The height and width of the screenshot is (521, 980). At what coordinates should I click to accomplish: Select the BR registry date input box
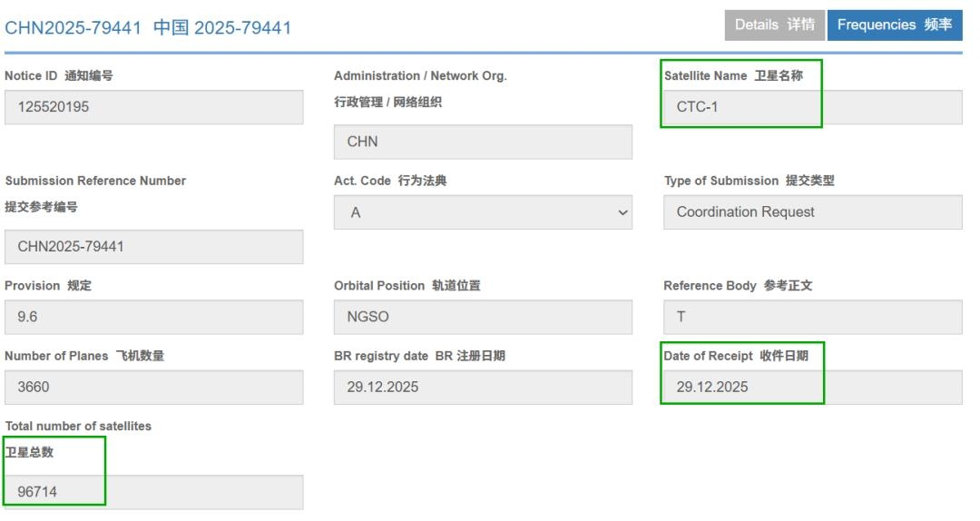pyautogui.click(x=483, y=388)
